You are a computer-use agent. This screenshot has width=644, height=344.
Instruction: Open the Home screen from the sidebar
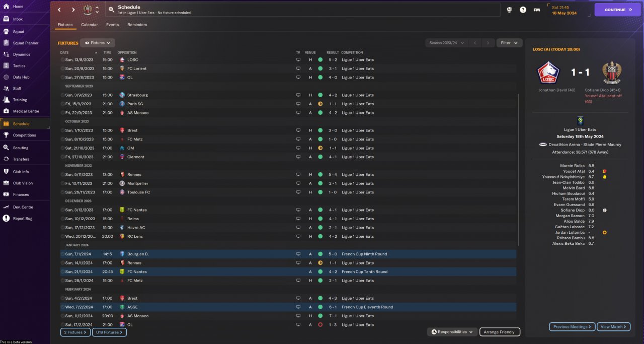tap(18, 7)
